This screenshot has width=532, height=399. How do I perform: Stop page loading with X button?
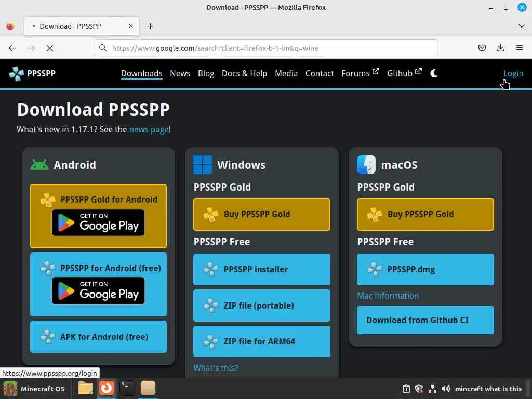click(x=50, y=48)
